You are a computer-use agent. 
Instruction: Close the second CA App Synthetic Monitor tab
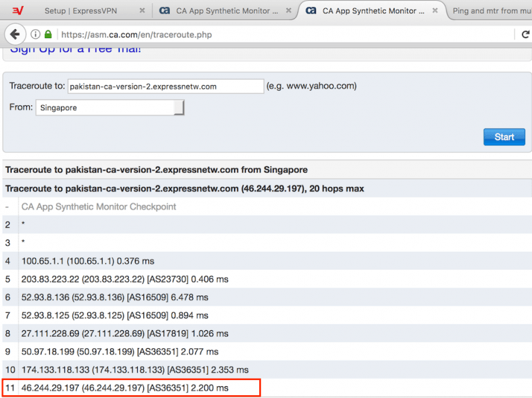288,10
